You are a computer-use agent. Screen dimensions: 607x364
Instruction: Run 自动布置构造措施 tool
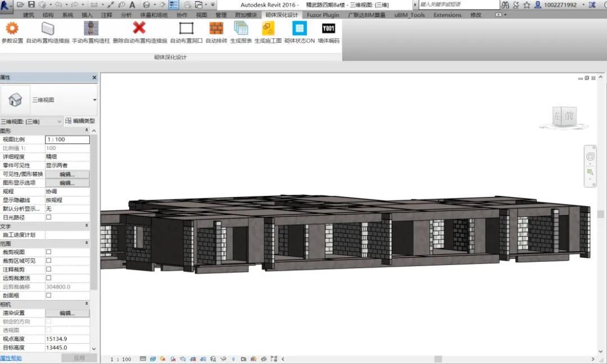pyautogui.click(x=48, y=32)
